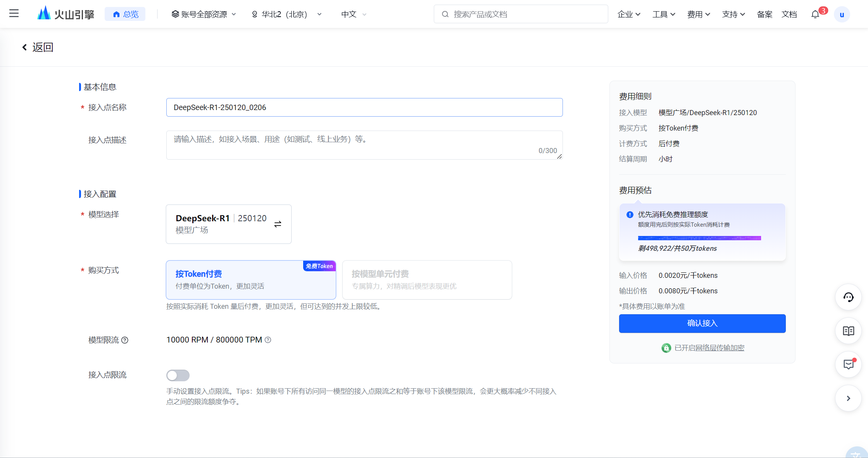868x458 pixels.
Task: Expand the 支持 menu
Action: tap(733, 14)
